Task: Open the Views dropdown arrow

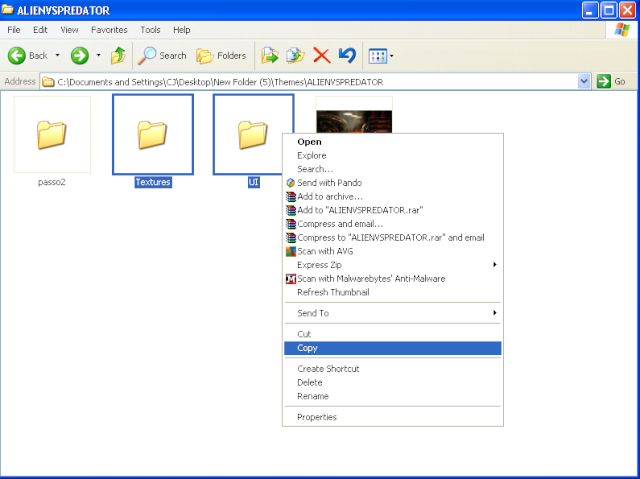Action: (x=391, y=56)
